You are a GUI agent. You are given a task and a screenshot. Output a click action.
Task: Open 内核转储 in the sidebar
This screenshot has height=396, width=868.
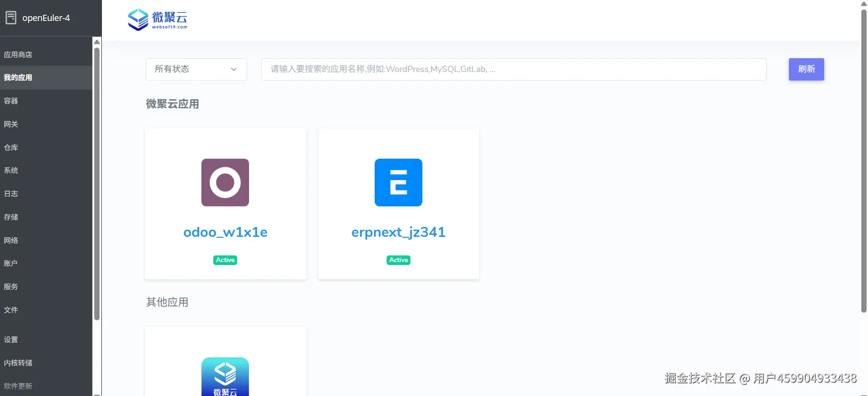tap(46, 363)
